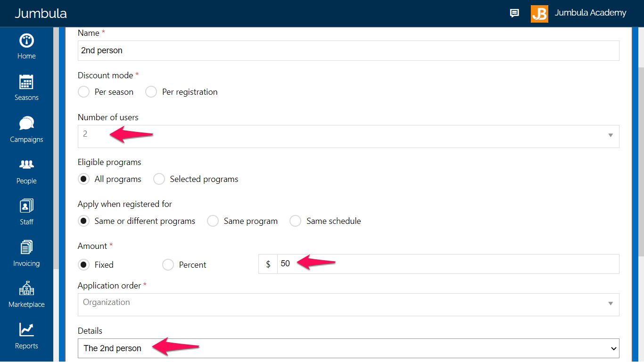Open the Staff badge icon

tap(26, 206)
